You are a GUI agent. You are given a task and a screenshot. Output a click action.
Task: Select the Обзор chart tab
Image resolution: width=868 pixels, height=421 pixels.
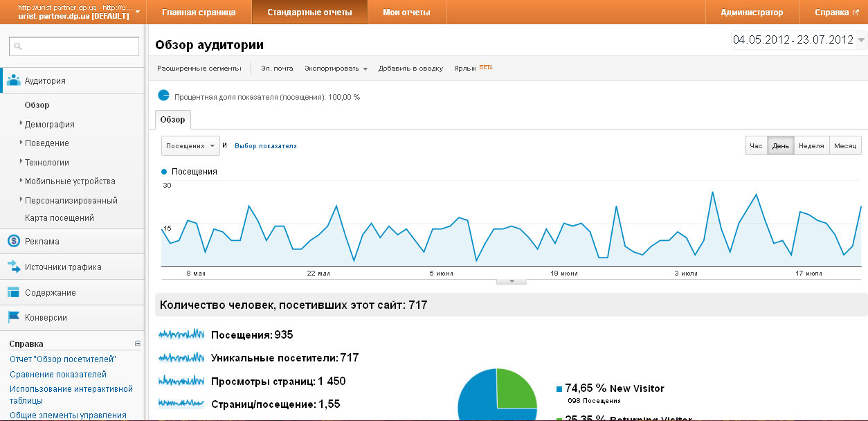pos(173,120)
